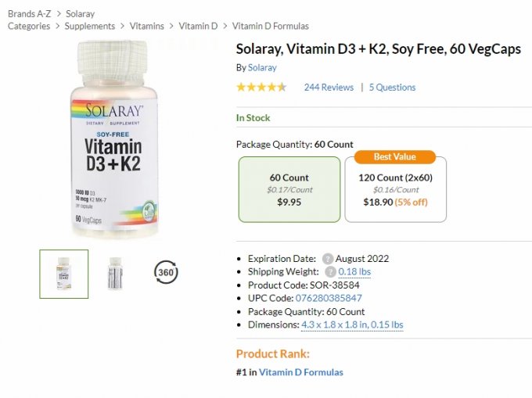Image resolution: width=532 pixels, height=398 pixels.
Task: Open the 360 degree product view
Action: [x=167, y=273]
